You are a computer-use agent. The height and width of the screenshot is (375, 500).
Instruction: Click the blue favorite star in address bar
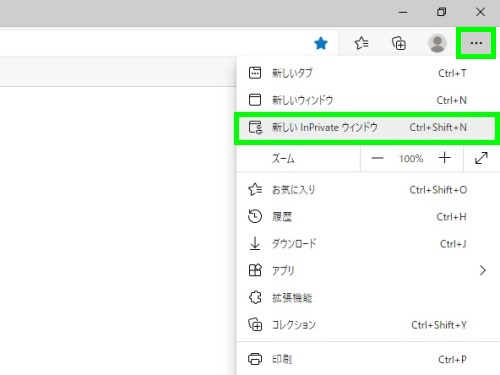[x=321, y=43]
